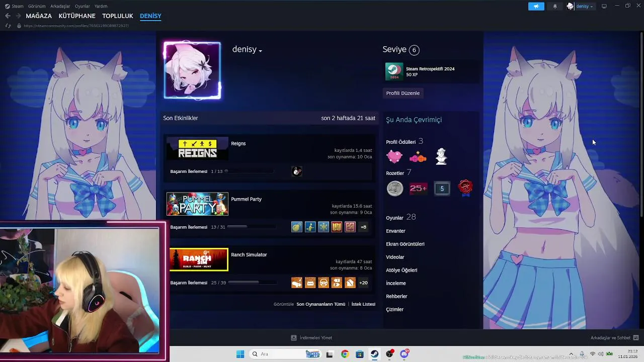644x362 pixels.
Task: Show hidden tray icons with the chevron
Action: [571, 354]
